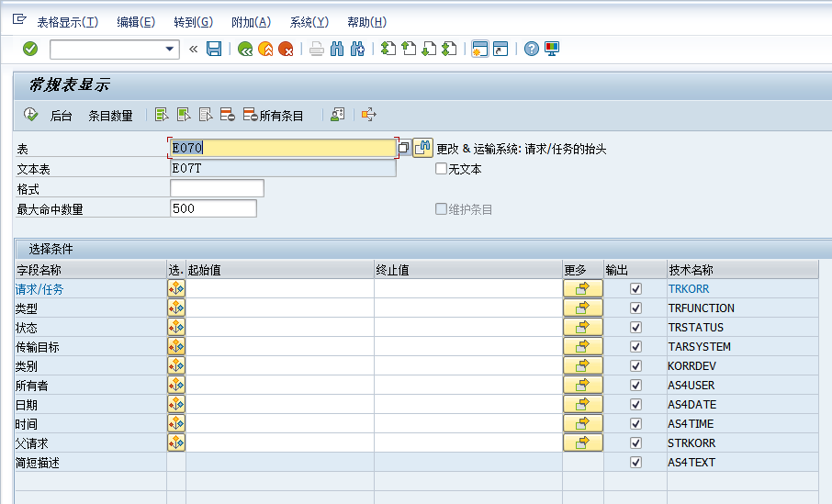832x504 pixels.
Task: Click the Find Next binoculars icon
Action: 357,49
